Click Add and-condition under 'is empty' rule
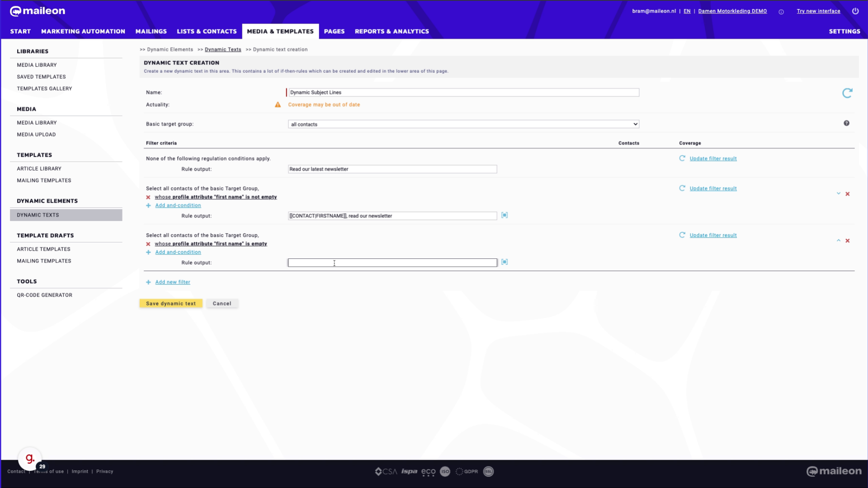Image resolution: width=868 pixels, height=488 pixels. click(x=178, y=253)
